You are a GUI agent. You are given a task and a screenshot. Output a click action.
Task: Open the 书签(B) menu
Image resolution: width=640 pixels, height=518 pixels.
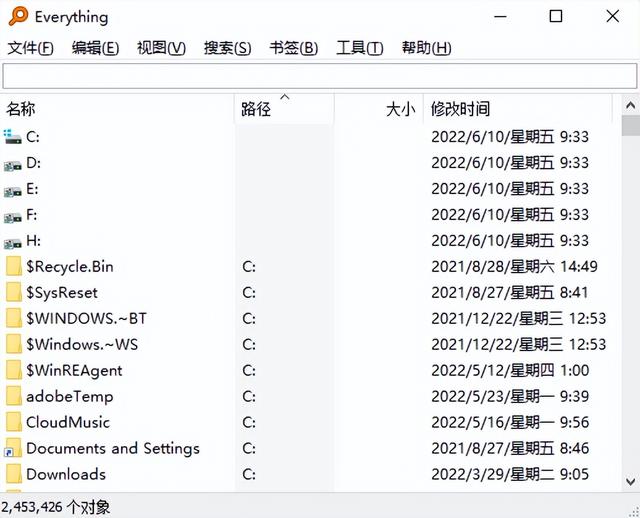coord(293,48)
